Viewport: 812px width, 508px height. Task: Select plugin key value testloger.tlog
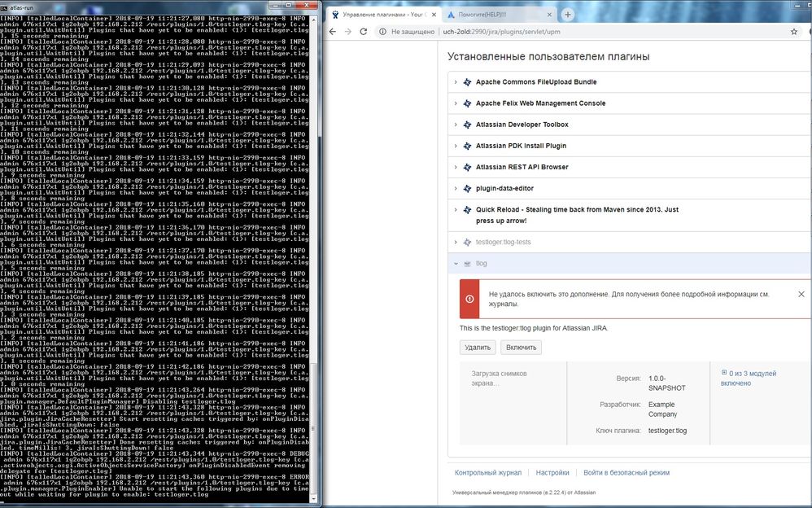click(x=667, y=431)
